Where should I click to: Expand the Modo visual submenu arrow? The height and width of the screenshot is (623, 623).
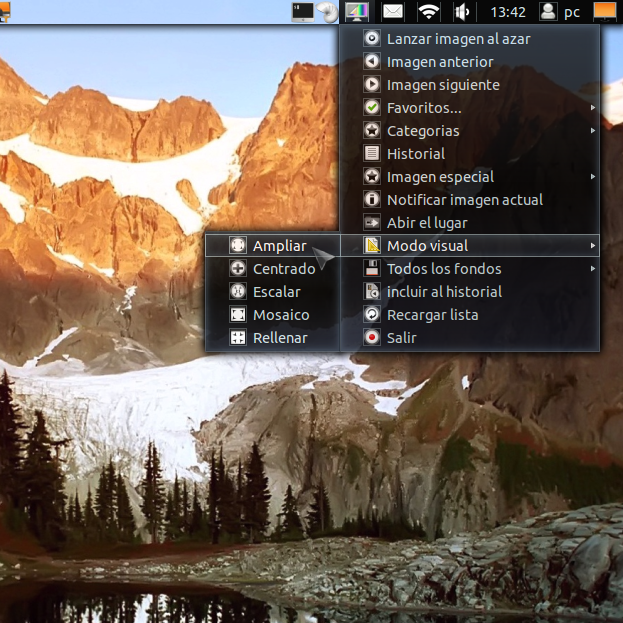pos(592,246)
